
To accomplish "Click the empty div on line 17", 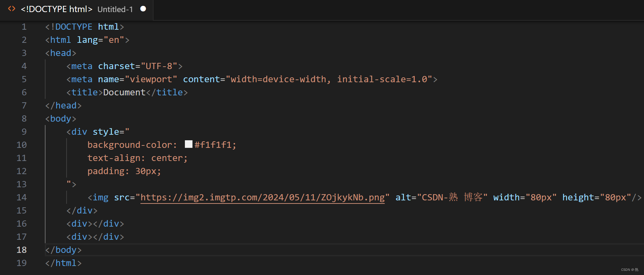I will 95,237.
